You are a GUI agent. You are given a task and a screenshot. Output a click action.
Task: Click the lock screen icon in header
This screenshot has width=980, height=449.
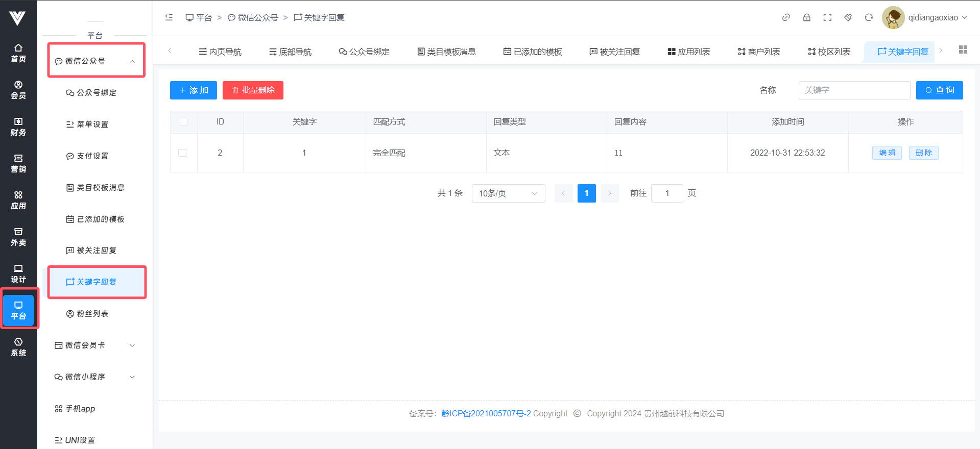click(x=806, y=17)
